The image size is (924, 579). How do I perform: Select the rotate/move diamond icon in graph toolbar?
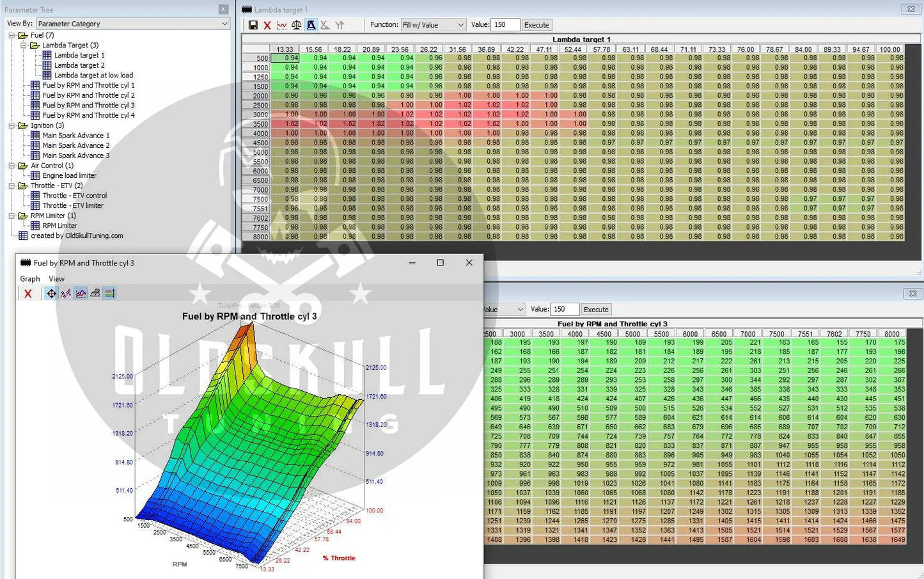(51, 294)
